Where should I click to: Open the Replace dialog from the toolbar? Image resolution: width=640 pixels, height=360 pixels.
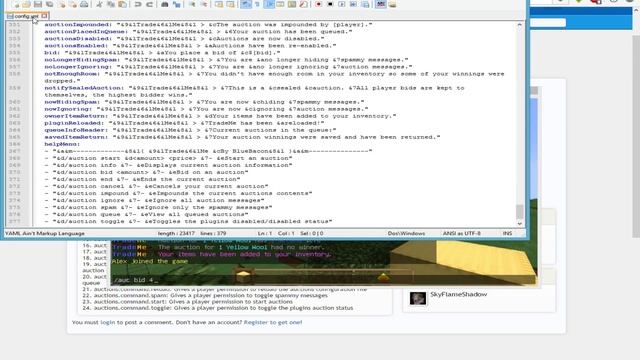(x=176, y=4)
